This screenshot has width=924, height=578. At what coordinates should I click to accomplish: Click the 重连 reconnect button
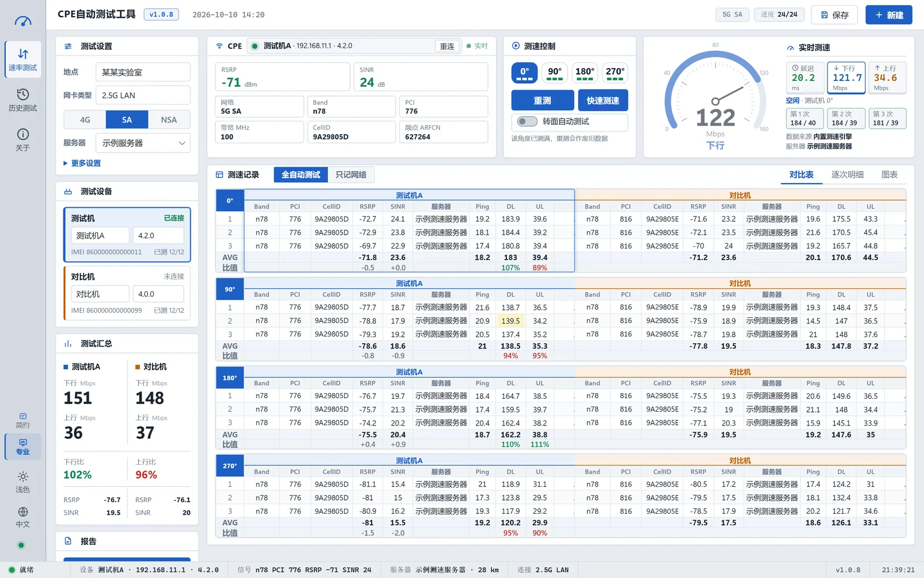[x=447, y=46]
